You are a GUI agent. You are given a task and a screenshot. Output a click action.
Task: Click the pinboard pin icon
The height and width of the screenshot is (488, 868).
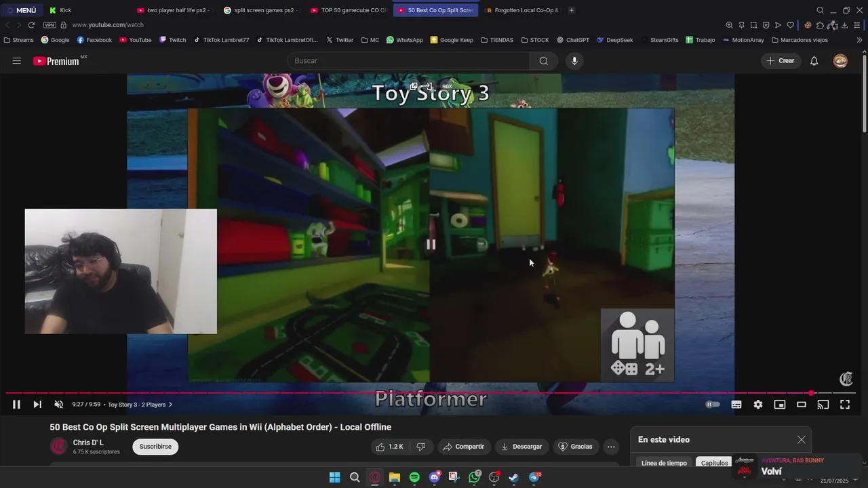741,25
